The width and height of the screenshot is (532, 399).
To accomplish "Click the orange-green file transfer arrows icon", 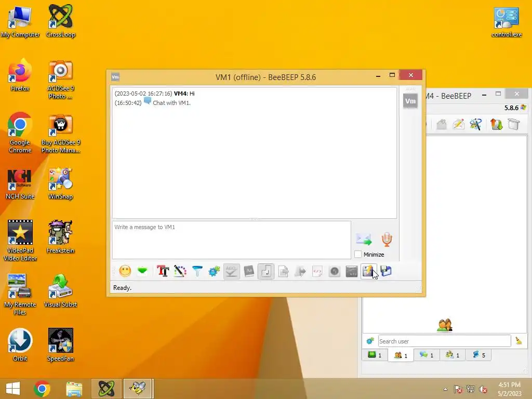I will pos(496,124).
